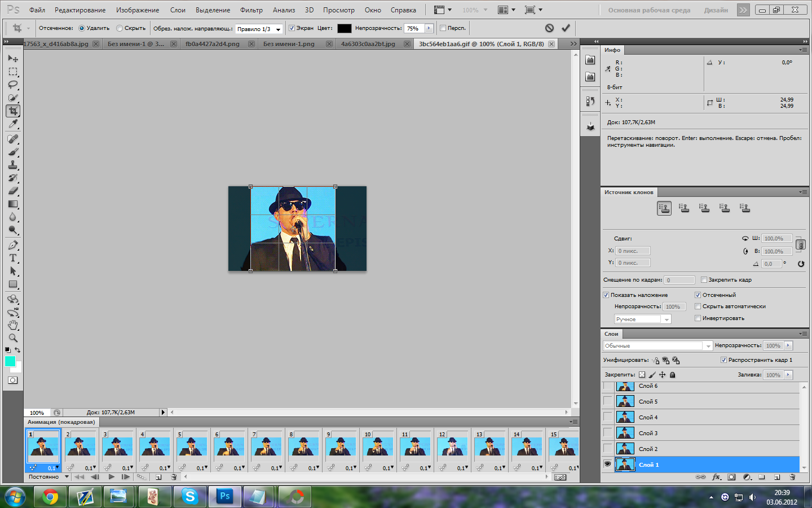The image size is (812, 508).
Task: Switch to the fb0a4427a2d4.png document tab
Action: pos(218,44)
